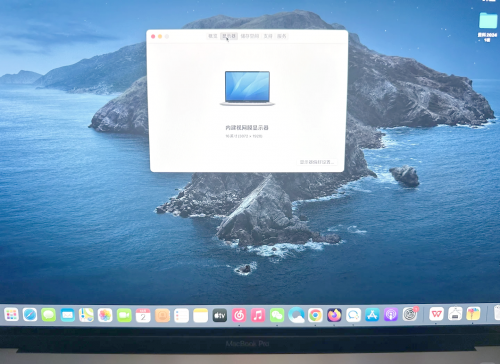This screenshot has height=364, width=500.
Task: Switch to the 储存空间 storage tab
Action: pyautogui.click(x=250, y=36)
